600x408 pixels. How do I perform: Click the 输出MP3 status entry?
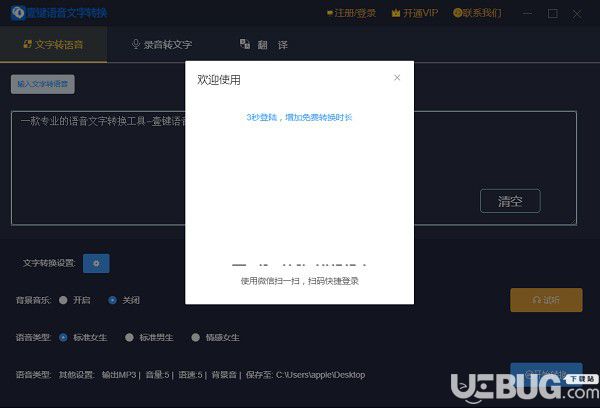click(119, 375)
